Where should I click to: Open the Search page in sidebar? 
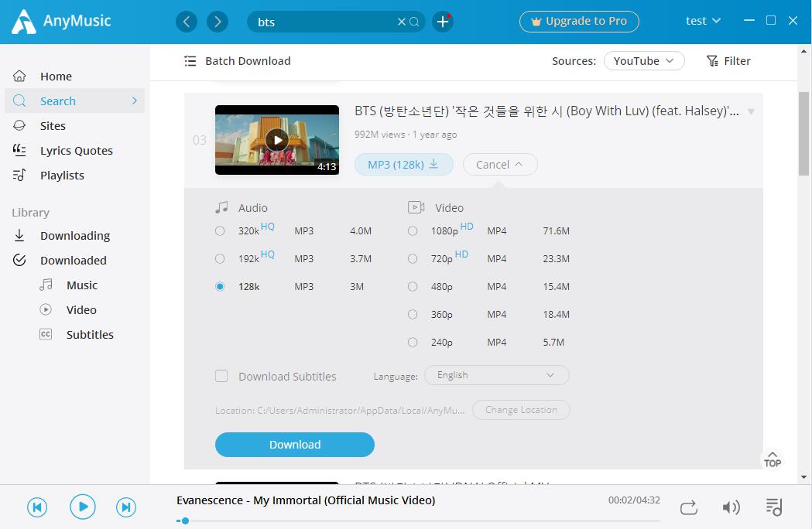coord(74,101)
